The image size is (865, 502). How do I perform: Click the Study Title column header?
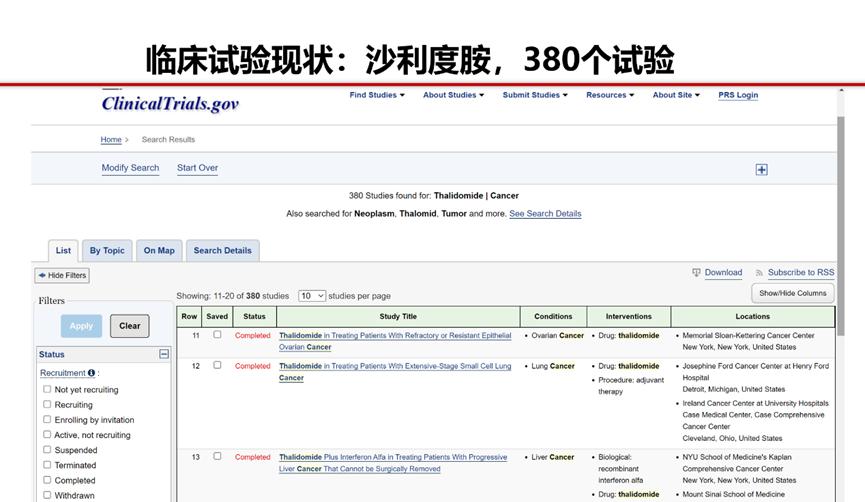(398, 317)
